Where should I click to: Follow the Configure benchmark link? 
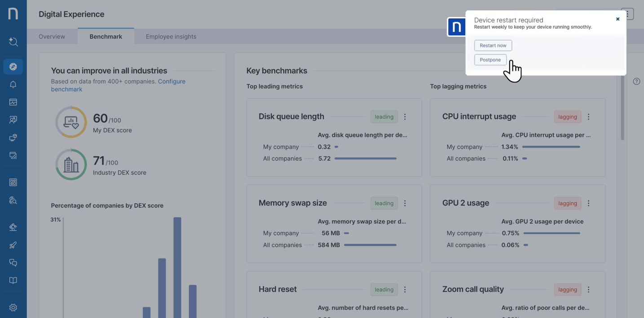[x=171, y=82]
